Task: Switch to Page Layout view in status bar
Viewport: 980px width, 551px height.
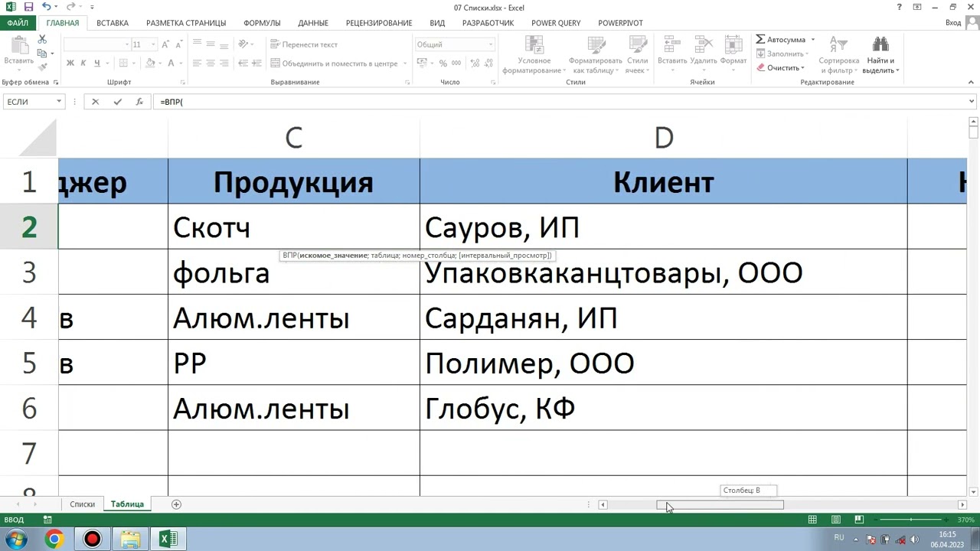Action: pyautogui.click(x=836, y=520)
